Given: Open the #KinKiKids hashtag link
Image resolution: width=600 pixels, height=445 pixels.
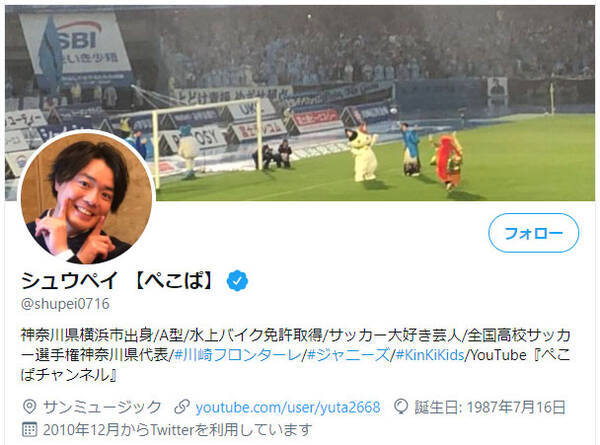Looking at the screenshot, I should coord(430,355).
